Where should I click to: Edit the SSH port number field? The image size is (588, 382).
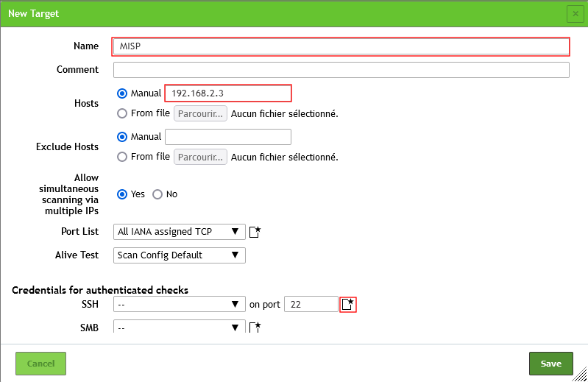[311, 304]
